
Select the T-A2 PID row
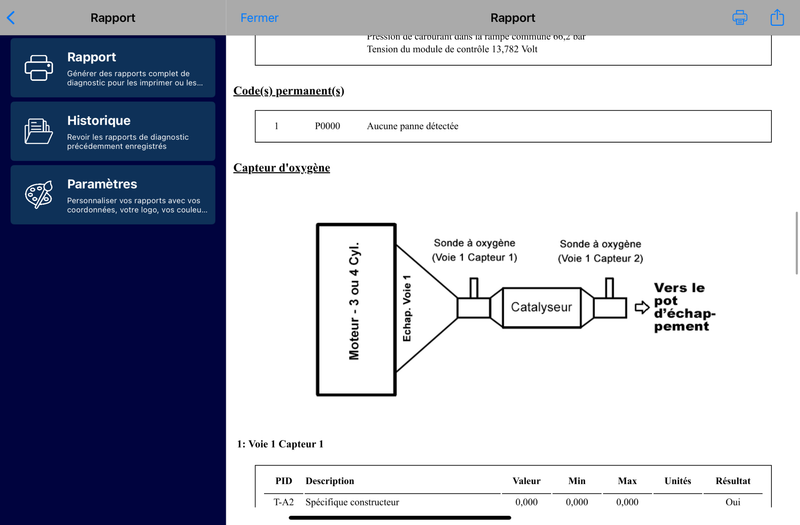pyautogui.click(x=284, y=502)
